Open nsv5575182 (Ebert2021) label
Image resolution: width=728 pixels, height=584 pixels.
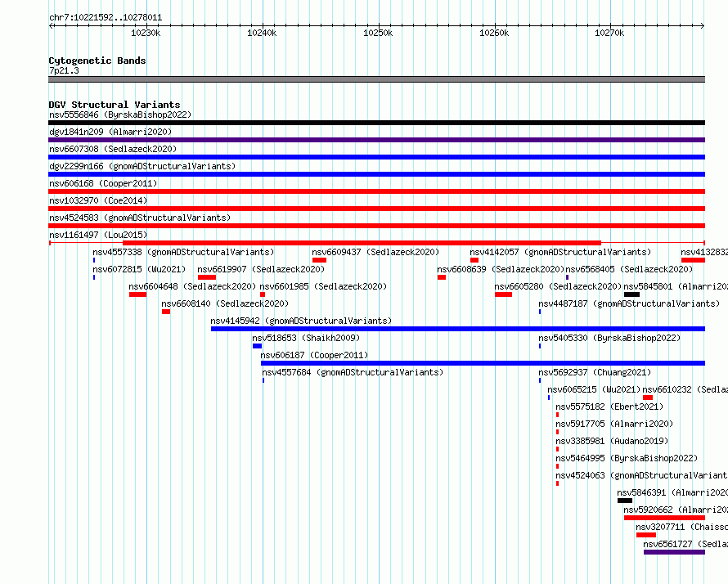coord(609,407)
